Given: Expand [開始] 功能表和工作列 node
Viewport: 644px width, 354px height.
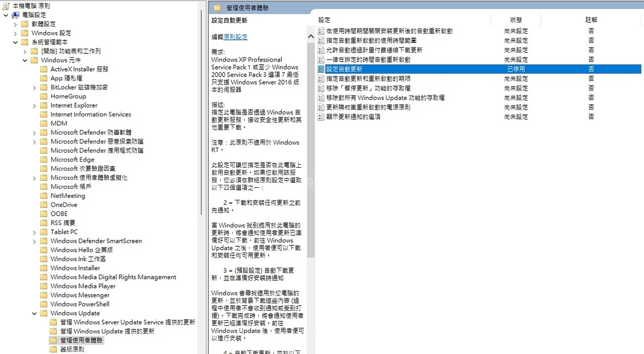Looking at the screenshot, I should [x=25, y=51].
